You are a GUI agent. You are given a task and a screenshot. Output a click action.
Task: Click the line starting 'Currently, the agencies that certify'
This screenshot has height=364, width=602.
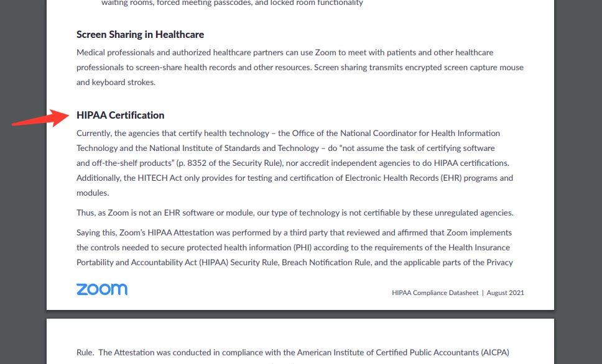click(288, 134)
